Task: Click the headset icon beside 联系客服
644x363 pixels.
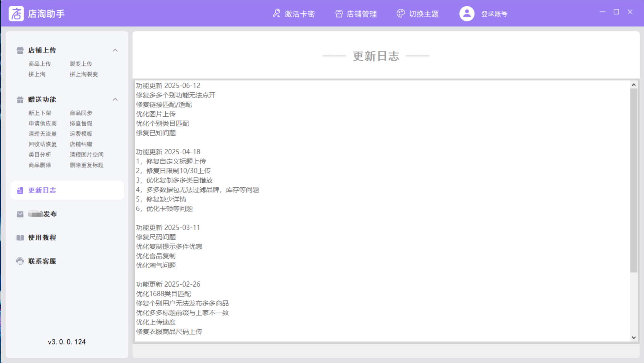Action: [20, 261]
